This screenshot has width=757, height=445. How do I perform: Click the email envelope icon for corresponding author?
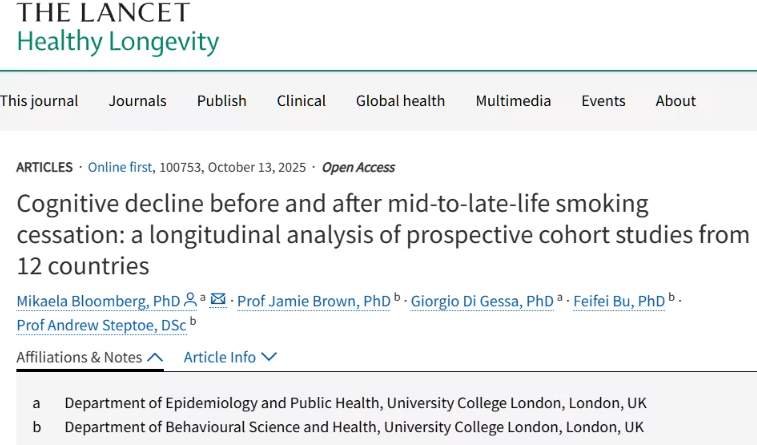coord(218,300)
